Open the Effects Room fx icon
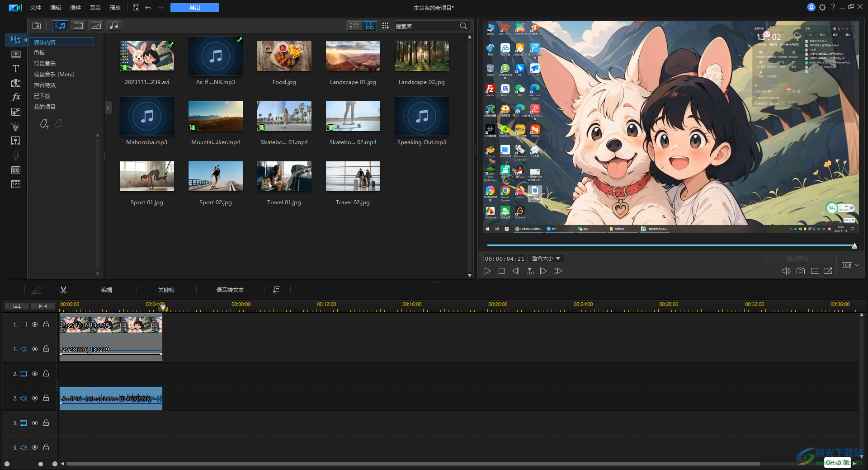Viewport: 868px width, 470px height. pos(16,97)
